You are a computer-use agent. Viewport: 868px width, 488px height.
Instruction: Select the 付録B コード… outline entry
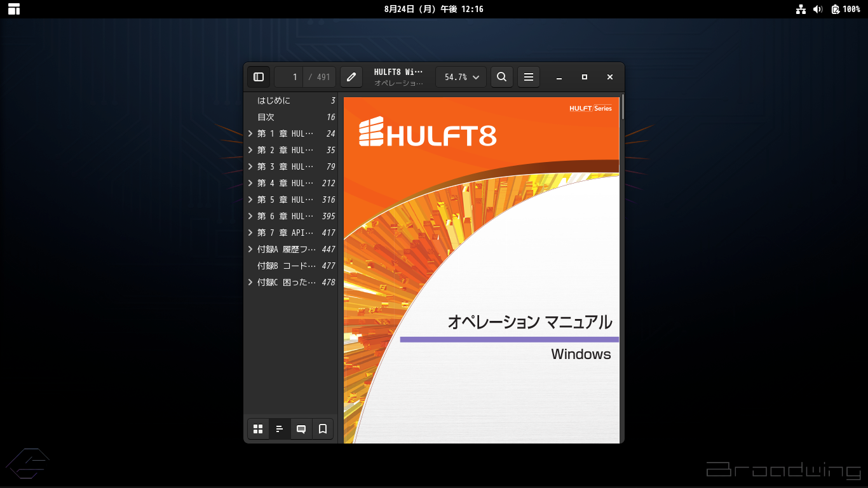[x=291, y=266]
